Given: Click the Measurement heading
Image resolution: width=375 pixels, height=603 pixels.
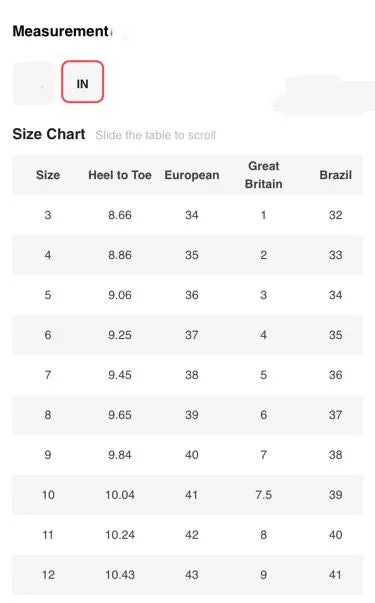Looking at the screenshot, I should point(61,31).
